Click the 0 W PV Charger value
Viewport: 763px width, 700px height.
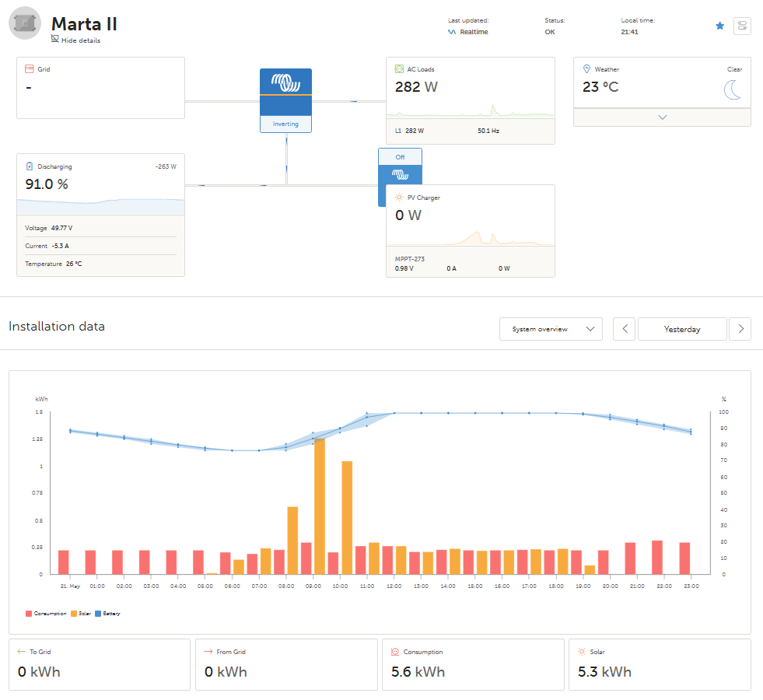(408, 215)
